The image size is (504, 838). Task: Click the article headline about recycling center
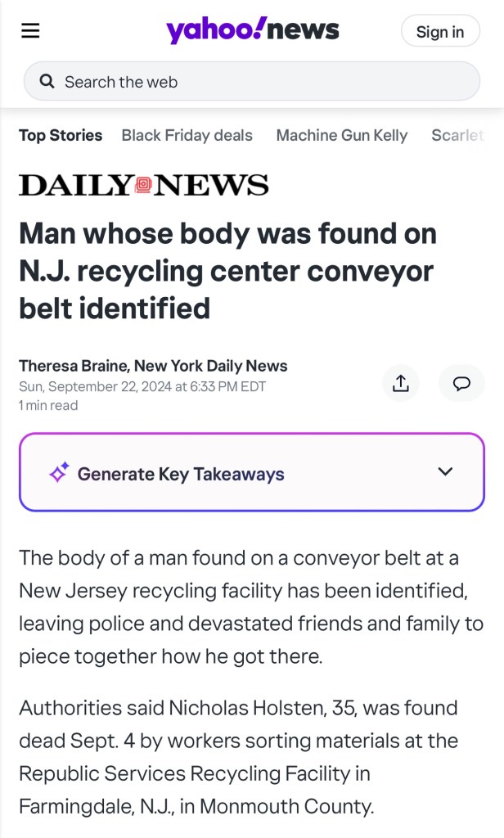227,271
